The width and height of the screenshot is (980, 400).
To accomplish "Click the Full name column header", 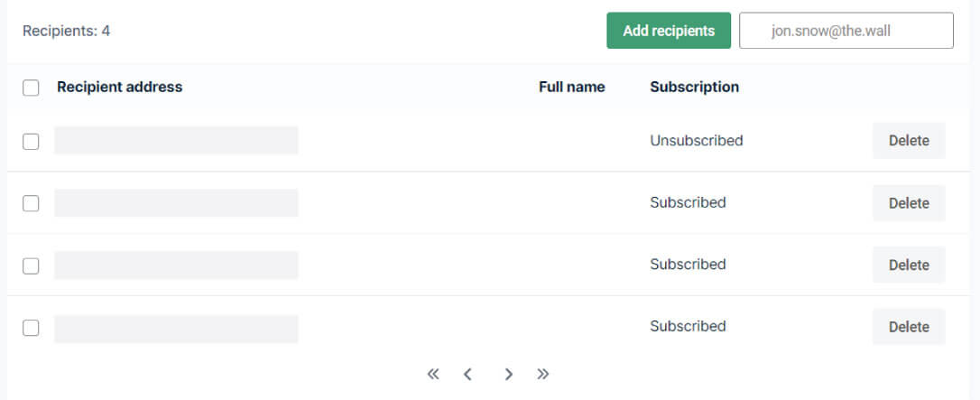I will pos(571,87).
